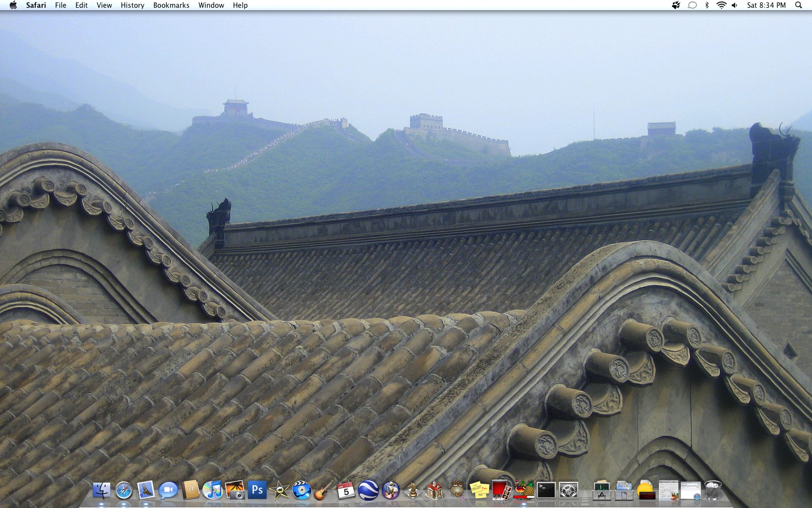Open Address Book in the Dock
The height and width of the screenshot is (508, 812).
(190, 490)
